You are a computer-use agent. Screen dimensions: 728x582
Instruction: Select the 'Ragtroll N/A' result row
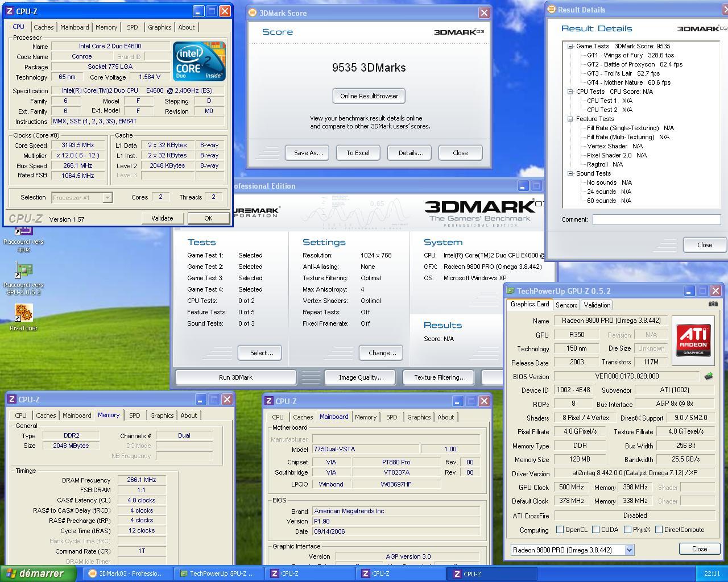click(x=605, y=164)
